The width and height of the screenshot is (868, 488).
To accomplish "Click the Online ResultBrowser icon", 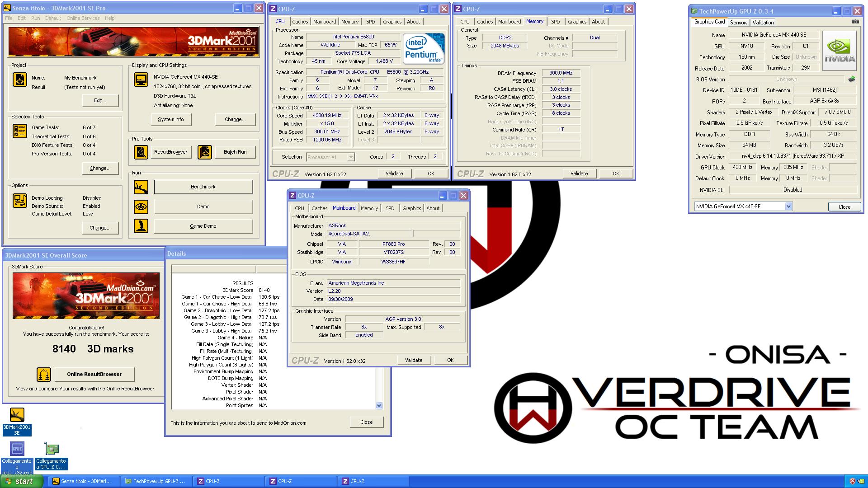I will tap(44, 375).
